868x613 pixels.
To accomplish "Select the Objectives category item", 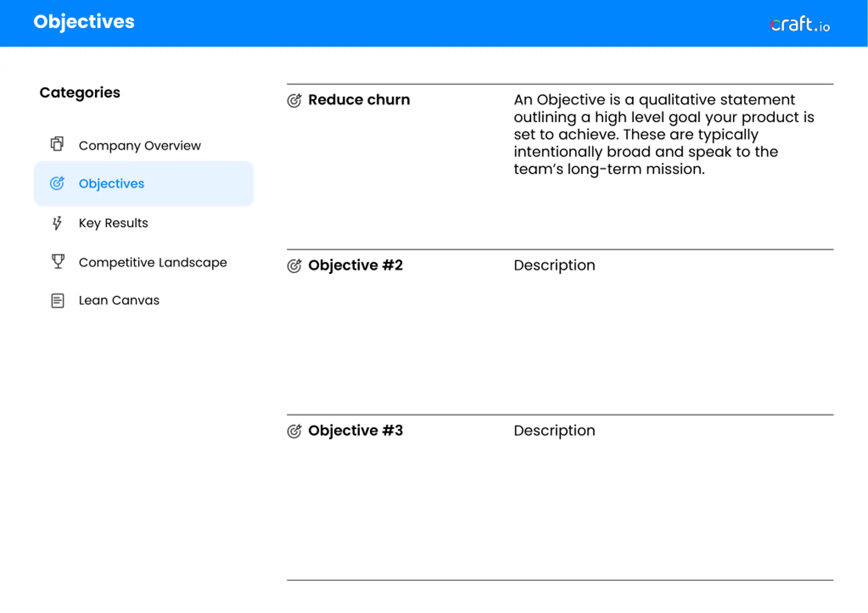I will (x=144, y=184).
